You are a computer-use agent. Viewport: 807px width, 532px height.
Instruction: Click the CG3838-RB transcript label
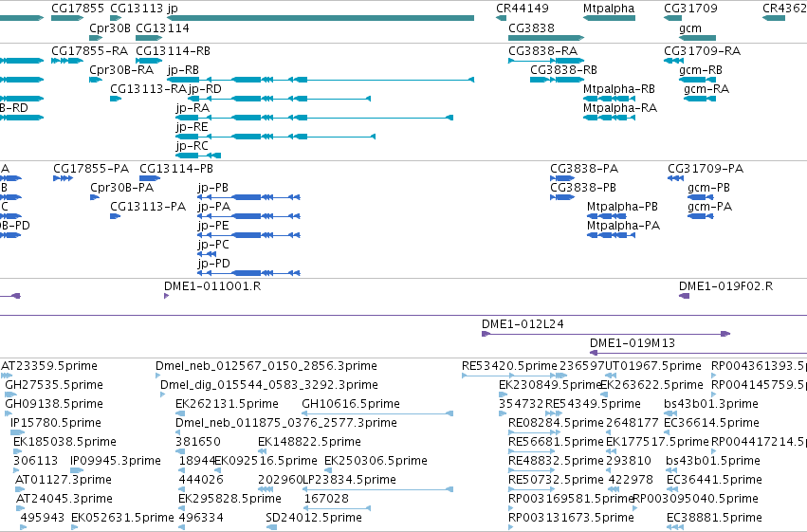[x=563, y=70]
